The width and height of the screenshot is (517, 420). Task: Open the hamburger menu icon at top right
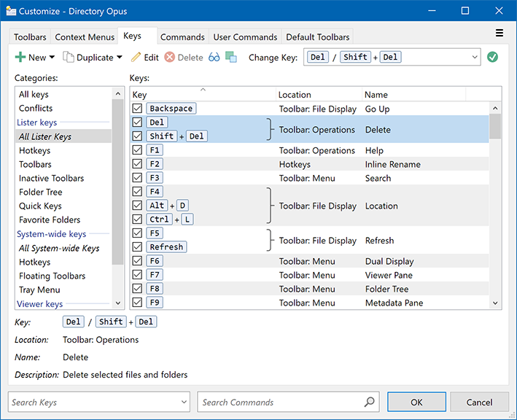[x=499, y=33]
